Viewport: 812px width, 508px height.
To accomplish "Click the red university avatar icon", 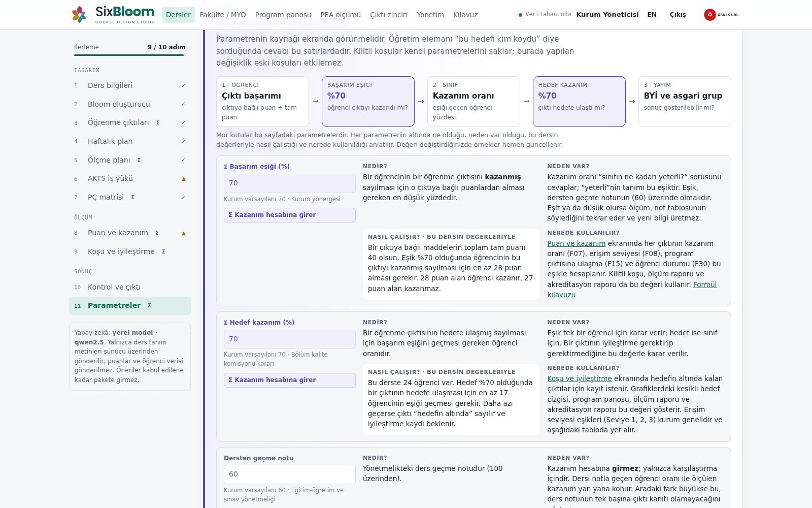I will (x=709, y=15).
